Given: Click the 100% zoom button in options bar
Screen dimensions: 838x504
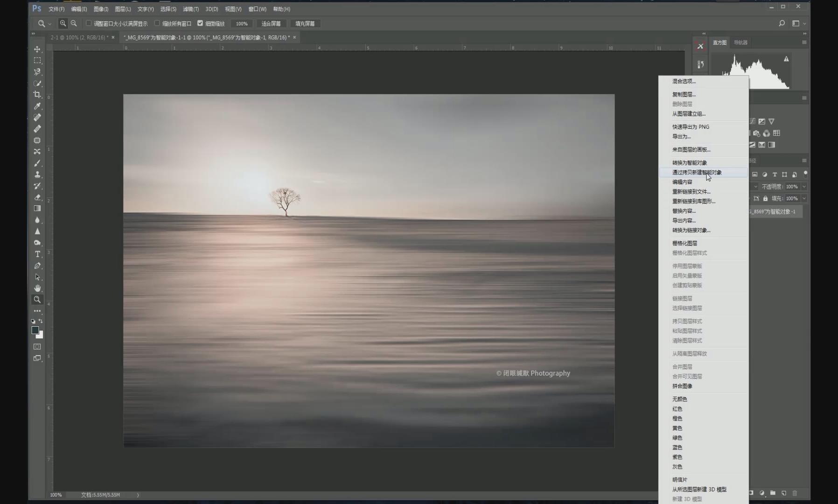Looking at the screenshot, I should click(x=242, y=23).
